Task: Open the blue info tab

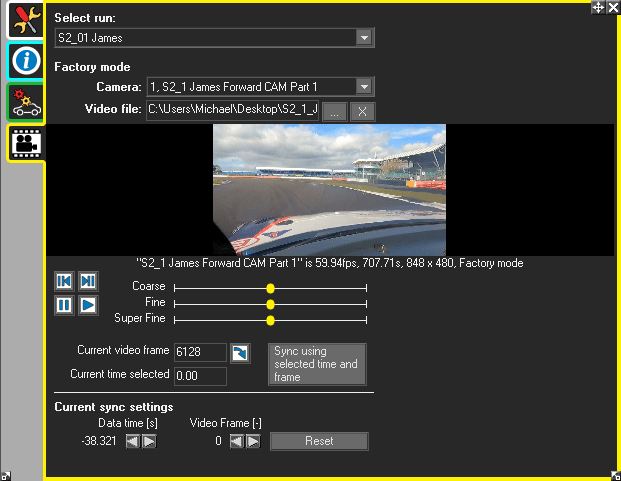Action: pos(24,62)
